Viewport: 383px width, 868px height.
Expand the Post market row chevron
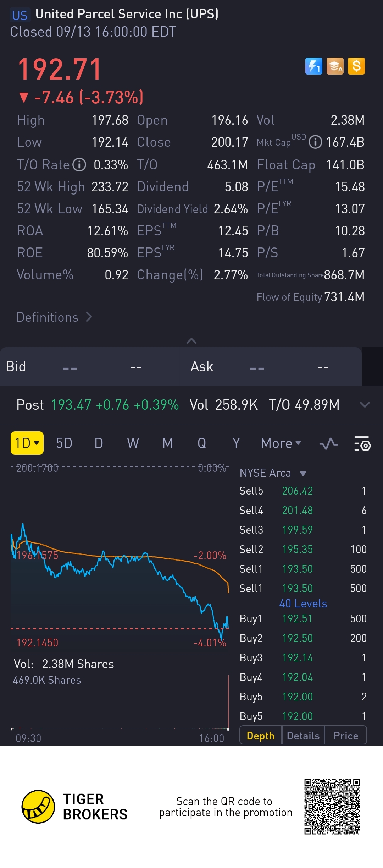365,405
